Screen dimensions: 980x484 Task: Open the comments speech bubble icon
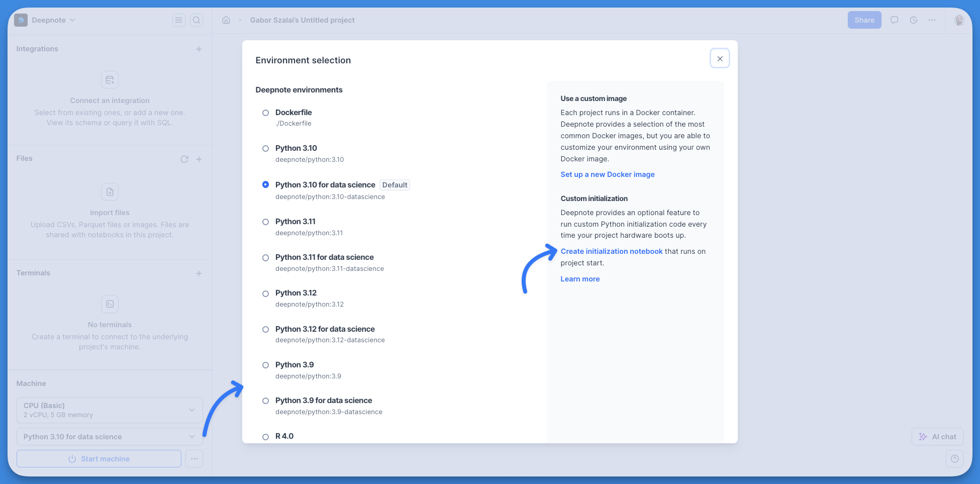895,20
